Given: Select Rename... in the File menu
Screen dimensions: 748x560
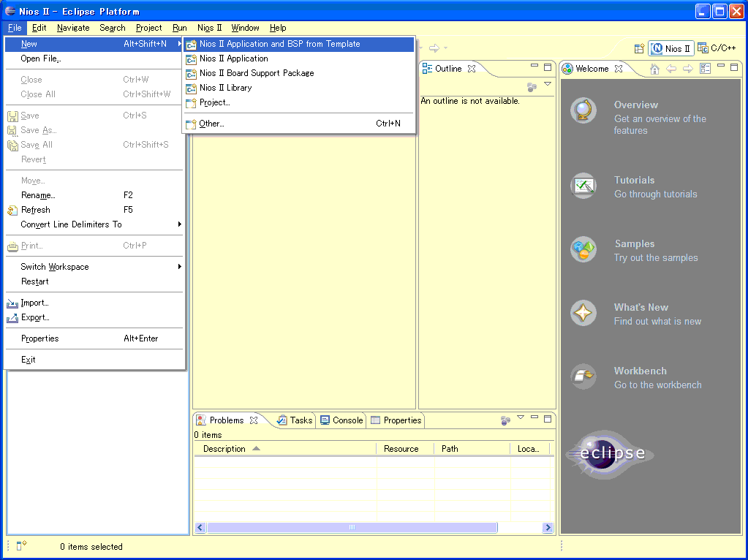Looking at the screenshot, I should [94, 195].
